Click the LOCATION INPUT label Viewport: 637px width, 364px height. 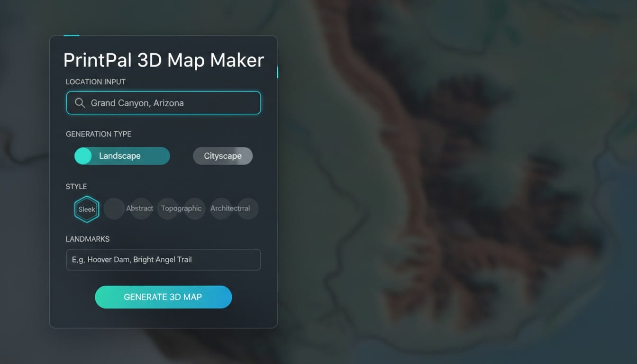96,82
